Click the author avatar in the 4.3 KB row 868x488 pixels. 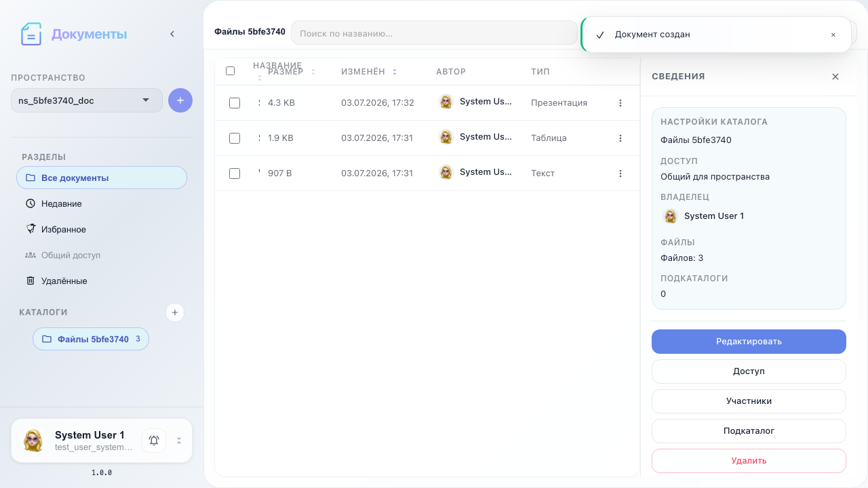pyautogui.click(x=446, y=102)
